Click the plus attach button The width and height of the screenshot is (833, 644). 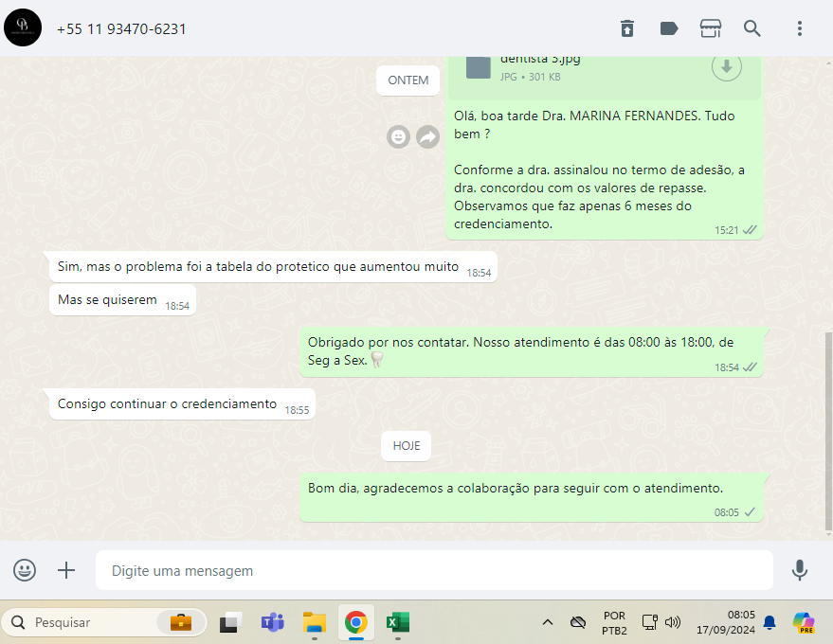(x=66, y=570)
